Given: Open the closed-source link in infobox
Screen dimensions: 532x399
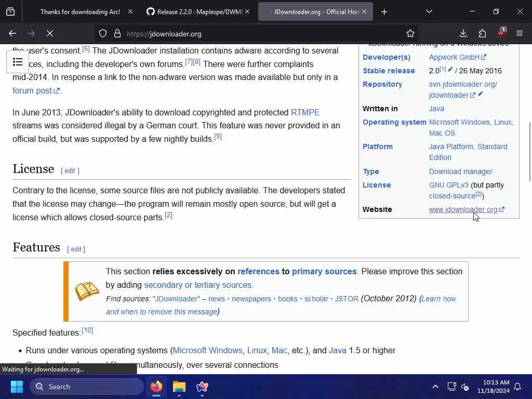Looking at the screenshot, I should point(451,196).
